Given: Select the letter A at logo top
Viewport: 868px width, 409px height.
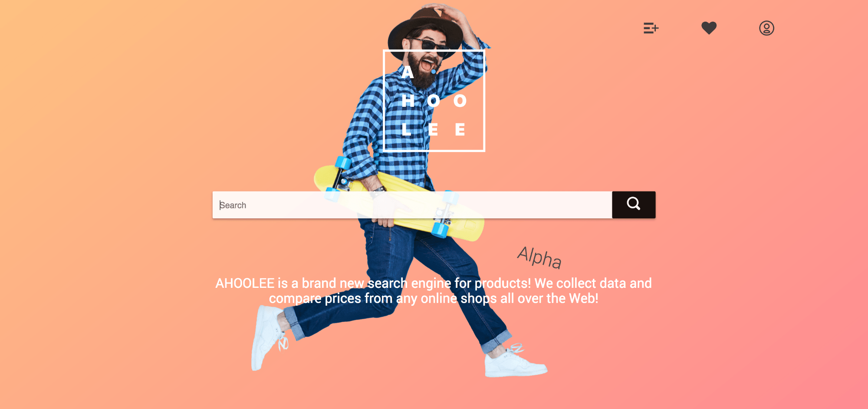Looking at the screenshot, I should 408,73.
